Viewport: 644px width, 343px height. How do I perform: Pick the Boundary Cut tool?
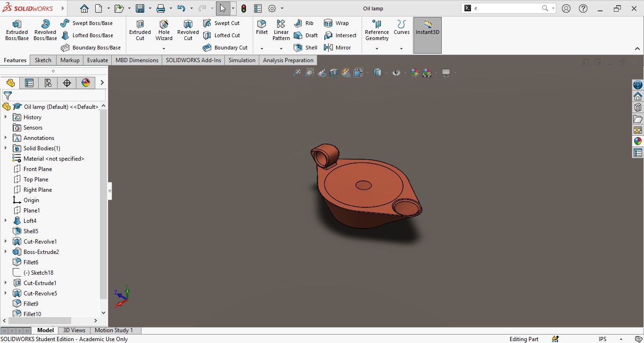pos(225,48)
